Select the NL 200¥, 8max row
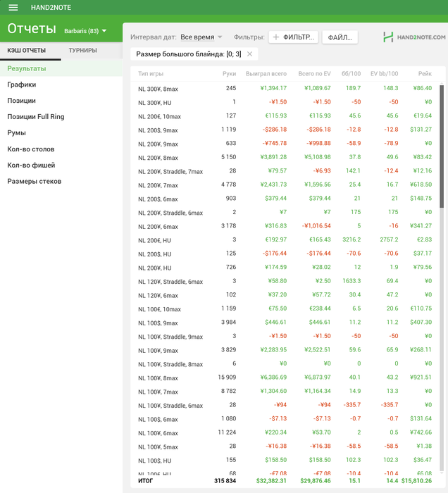The width and height of the screenshot is (448, 493). (285, 157)
